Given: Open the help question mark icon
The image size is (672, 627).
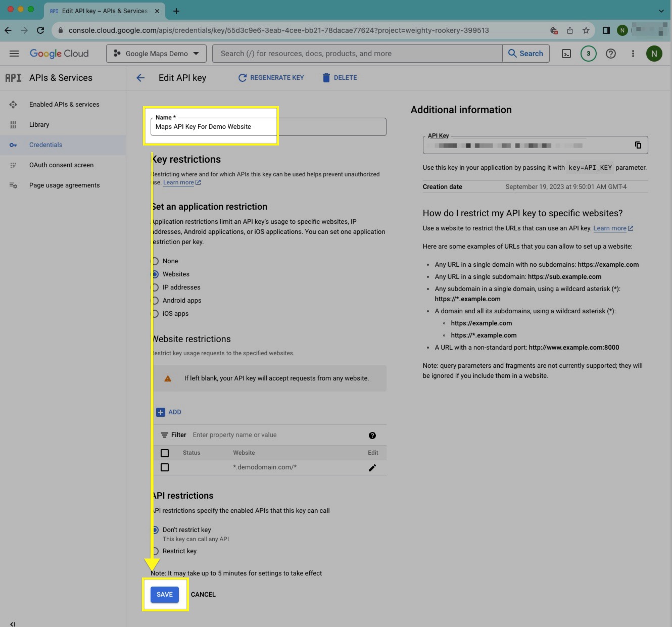Looking at the screenshot, I should click(x=611, y=54).
